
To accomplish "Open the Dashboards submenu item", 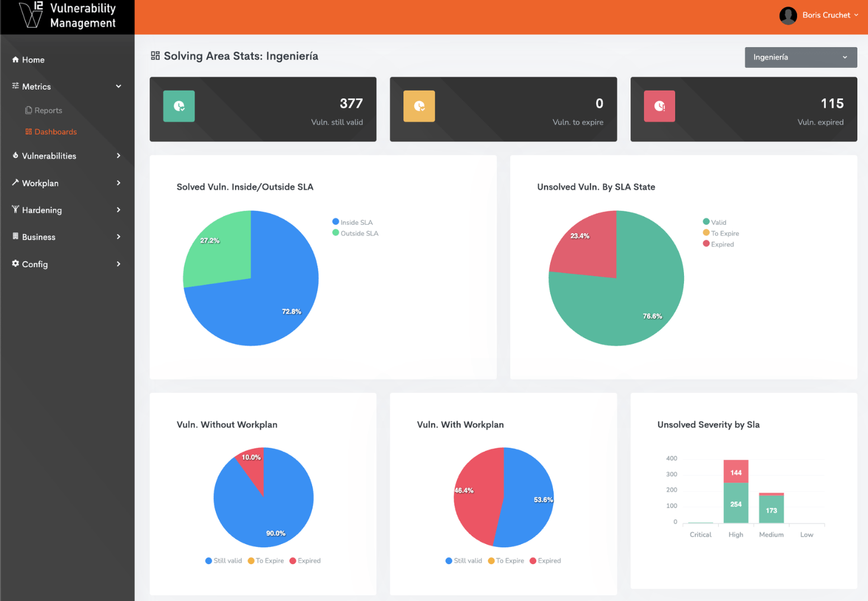I will (x=55, y=132).
